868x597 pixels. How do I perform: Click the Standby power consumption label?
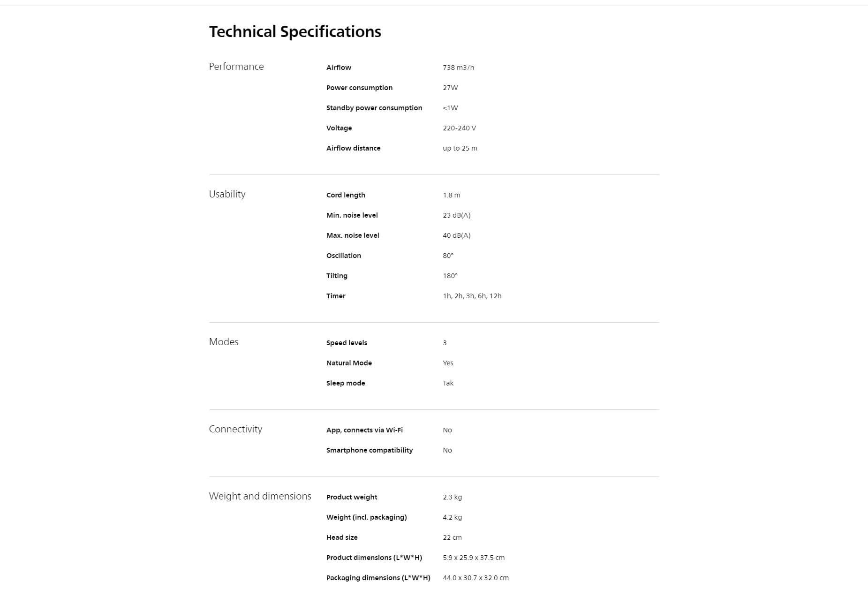374,108
